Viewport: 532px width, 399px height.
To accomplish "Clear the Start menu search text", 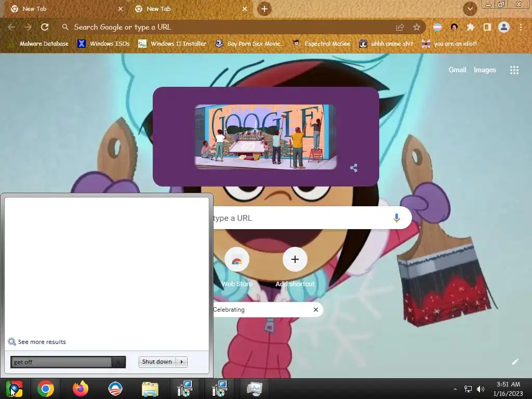I will pos(118,362).
